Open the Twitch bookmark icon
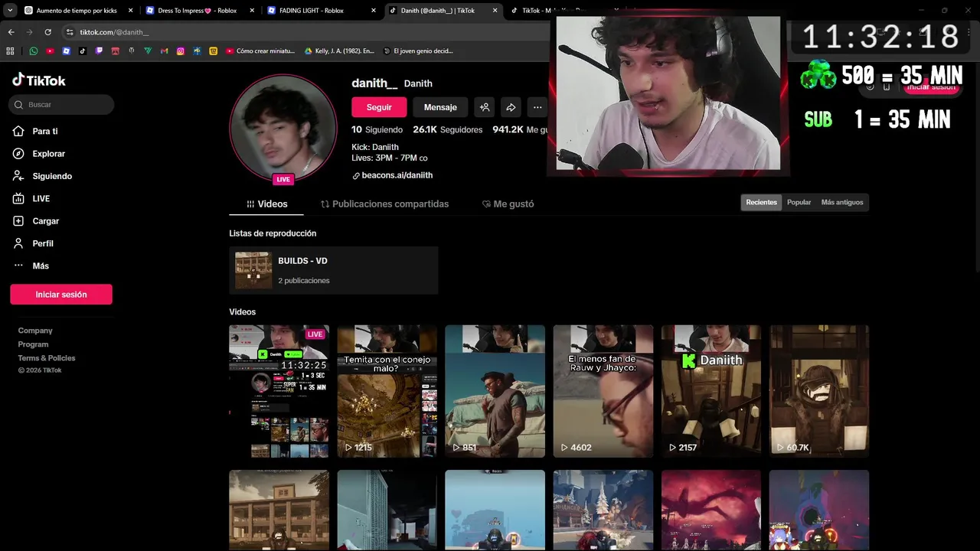This screenshot has height=551, width=980. click(99, 51)
